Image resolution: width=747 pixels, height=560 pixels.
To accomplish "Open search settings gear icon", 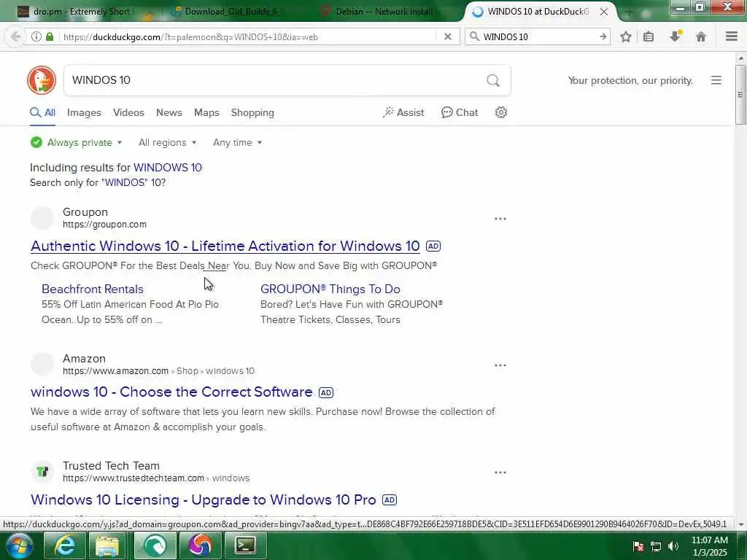I will pos(500,112).
